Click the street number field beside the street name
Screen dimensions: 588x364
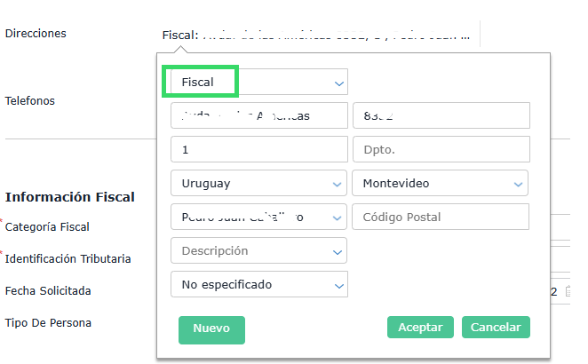[441, 115]
